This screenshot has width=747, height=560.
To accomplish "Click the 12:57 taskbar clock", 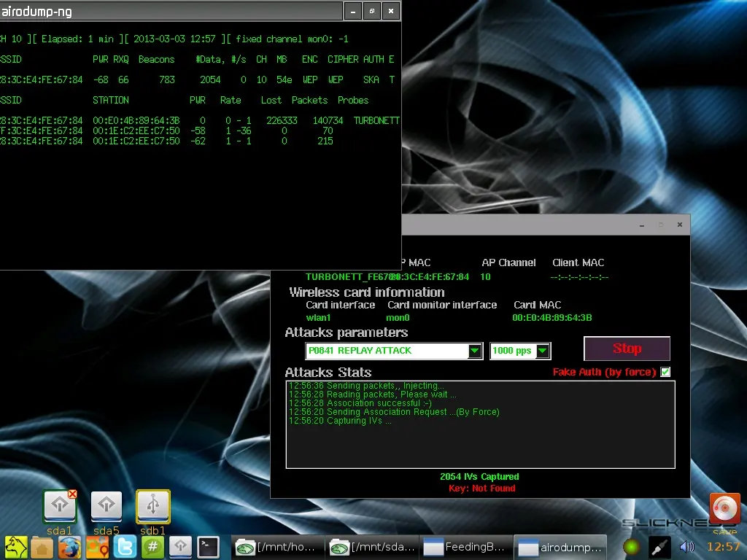I will point(723,547).
